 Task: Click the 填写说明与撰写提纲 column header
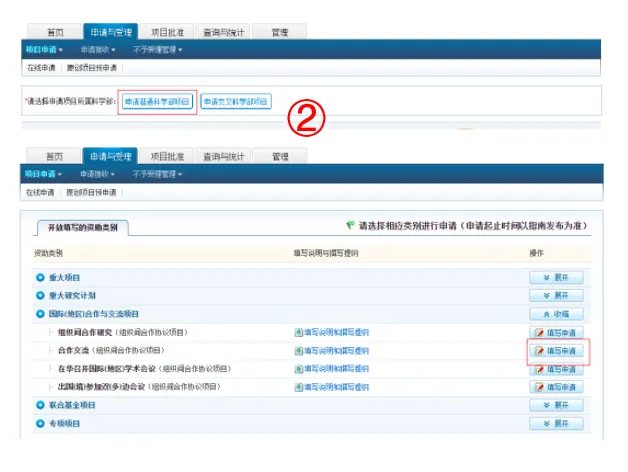point(326,253)
